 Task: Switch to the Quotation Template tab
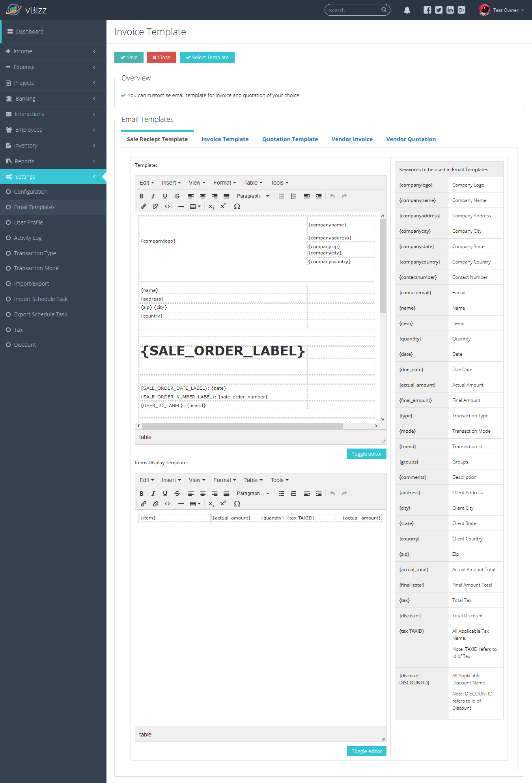click(290, 139)
